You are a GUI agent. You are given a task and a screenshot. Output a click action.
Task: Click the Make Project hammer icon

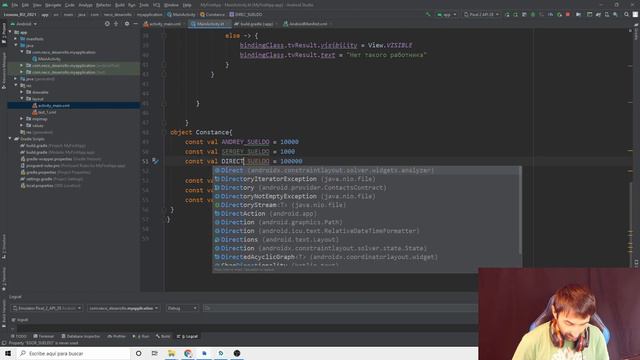point(428,14)
